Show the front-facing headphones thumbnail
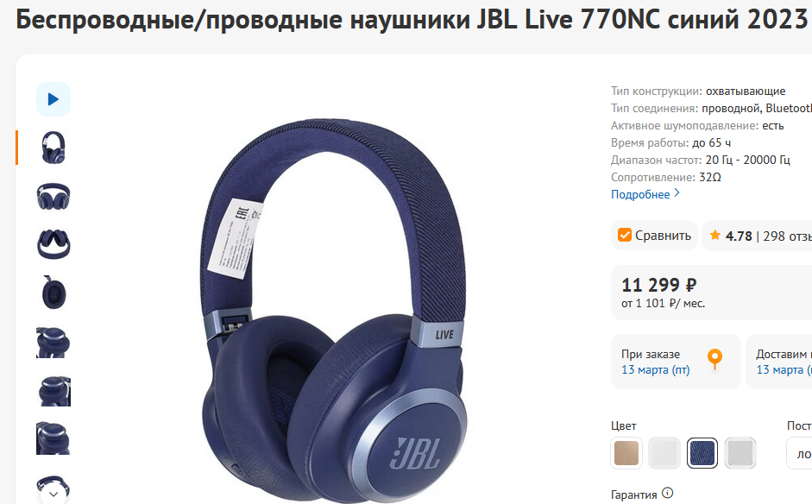The height and width of the screenshot is (504, 812). [x=54, y=196]
